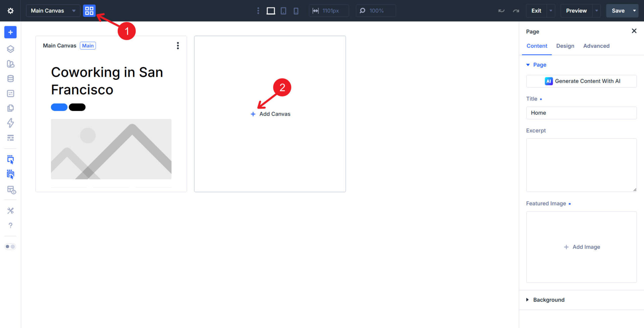Click the Title input field

tap(581, 113)
